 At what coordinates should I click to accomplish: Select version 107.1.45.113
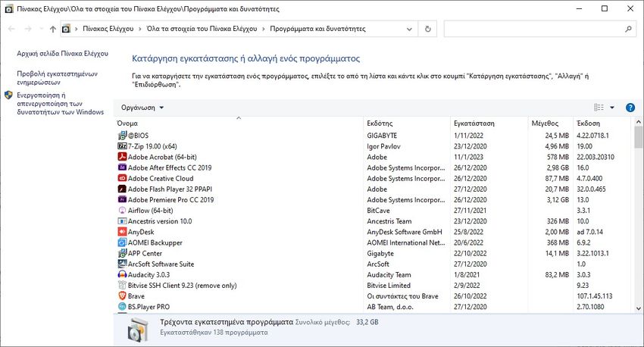[x=594, y=296]
